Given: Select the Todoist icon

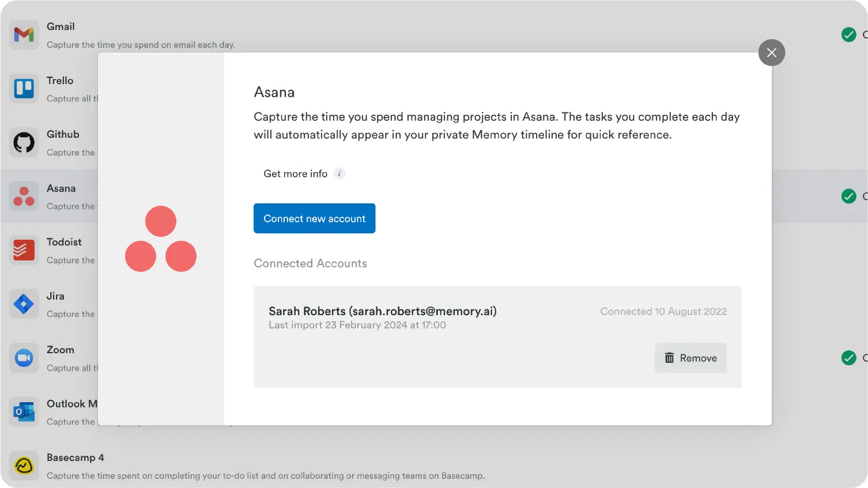Looking at the screenshot, I should coord(24,250).
